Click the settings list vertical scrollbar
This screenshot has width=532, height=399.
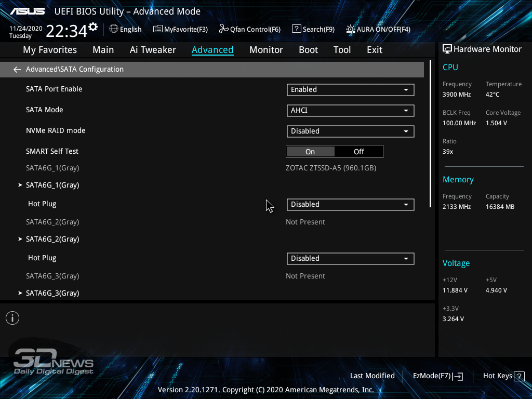click(430, 134)
